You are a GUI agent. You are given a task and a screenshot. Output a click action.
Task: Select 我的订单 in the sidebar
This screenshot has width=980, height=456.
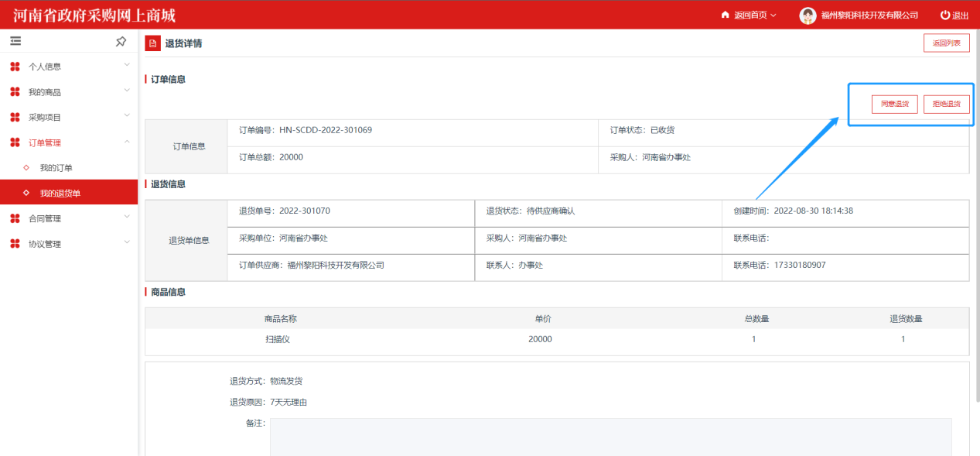[x=69, y=167]
